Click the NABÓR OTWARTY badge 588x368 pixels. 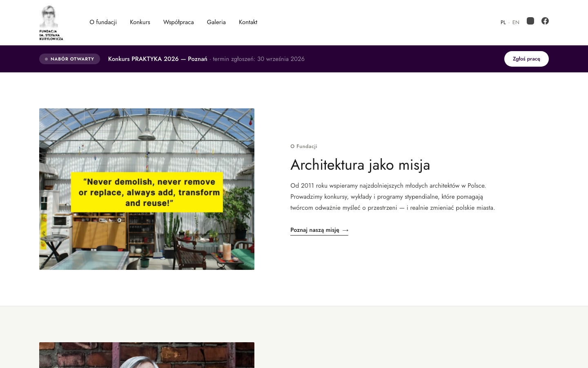pyautogui.click(x=69, y=59)
